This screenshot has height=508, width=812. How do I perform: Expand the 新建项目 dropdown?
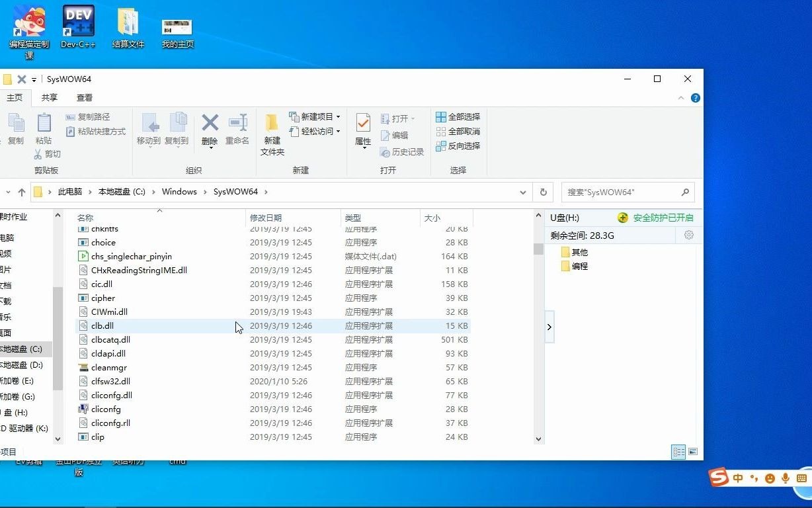pos(337,116)
